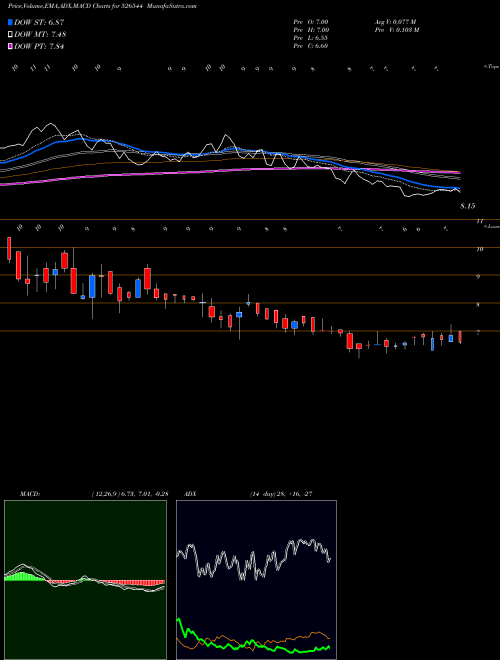Click the '<Tops' label beside the top number row

pos(491,67)
